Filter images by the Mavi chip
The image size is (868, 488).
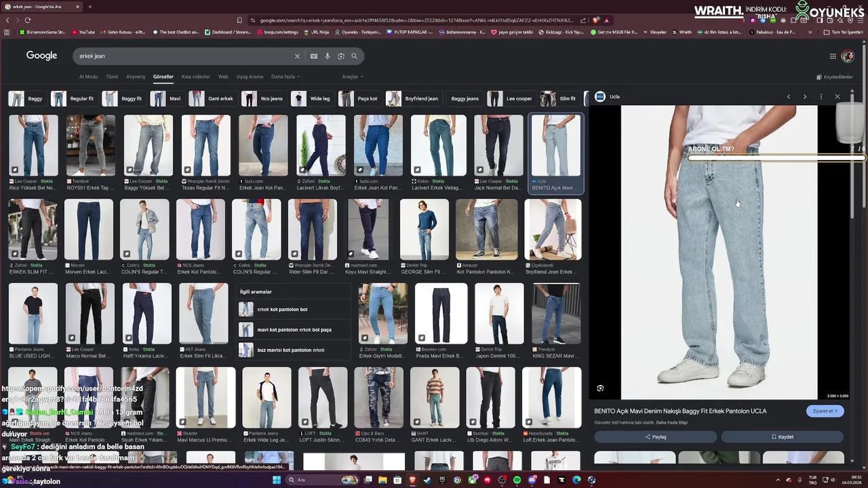click(x=167, y=99)
